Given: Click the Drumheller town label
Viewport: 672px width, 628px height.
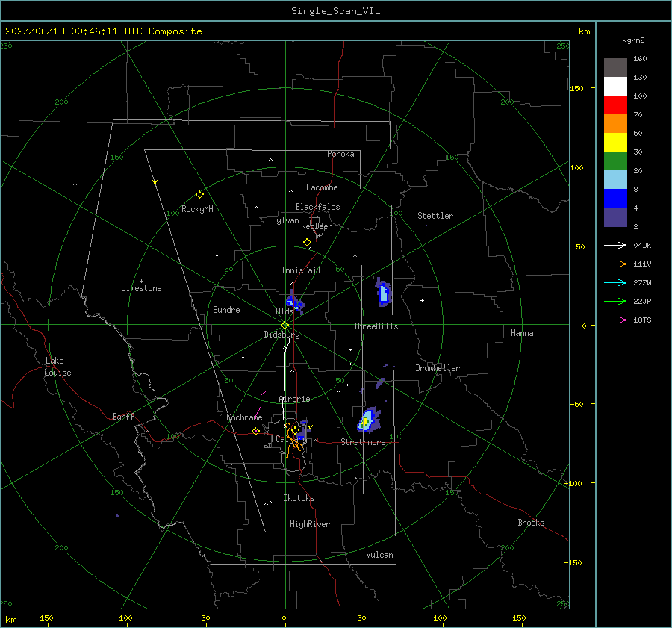Looking at the screenshot, I should click(438, 368).
